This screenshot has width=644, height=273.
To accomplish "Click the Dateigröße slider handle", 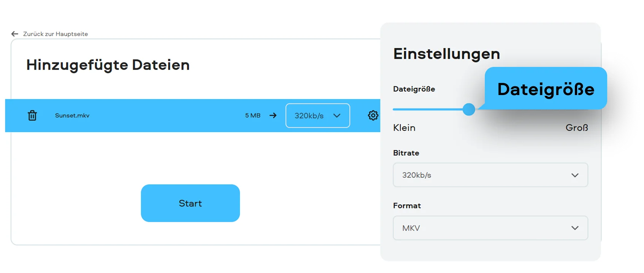I will tap(469, 110).
